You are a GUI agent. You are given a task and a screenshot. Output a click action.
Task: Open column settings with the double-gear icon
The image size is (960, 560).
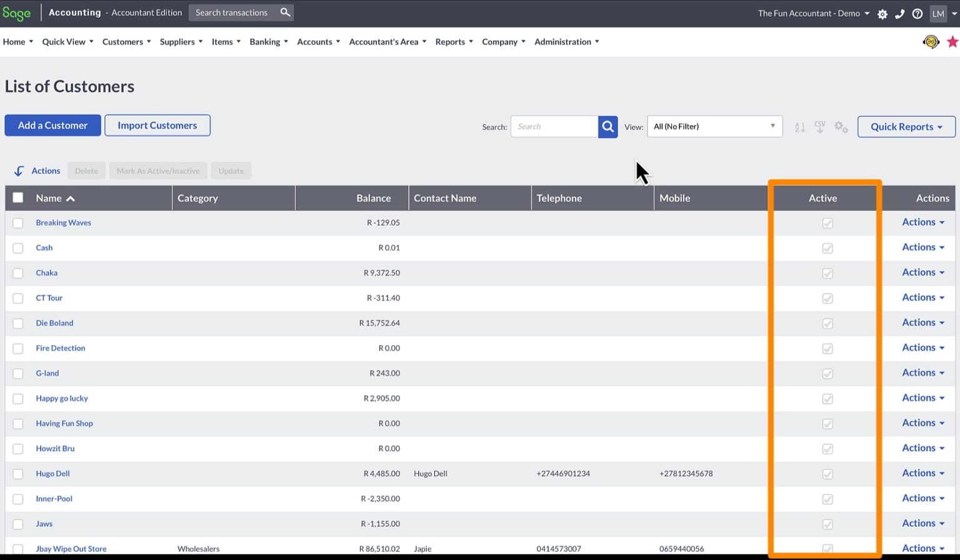(841, 126)
